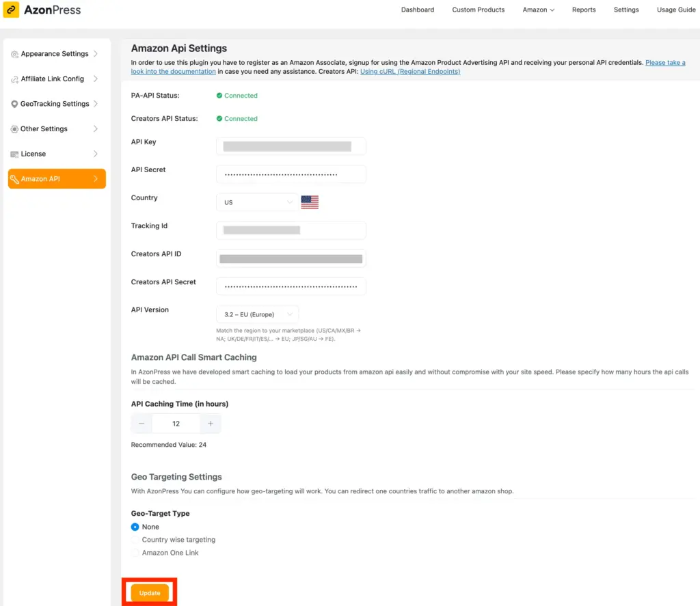The width and height of the screenshot is (700, 606).
Task: Click the Appearance Settings gear icon
Action: (14, 54)
